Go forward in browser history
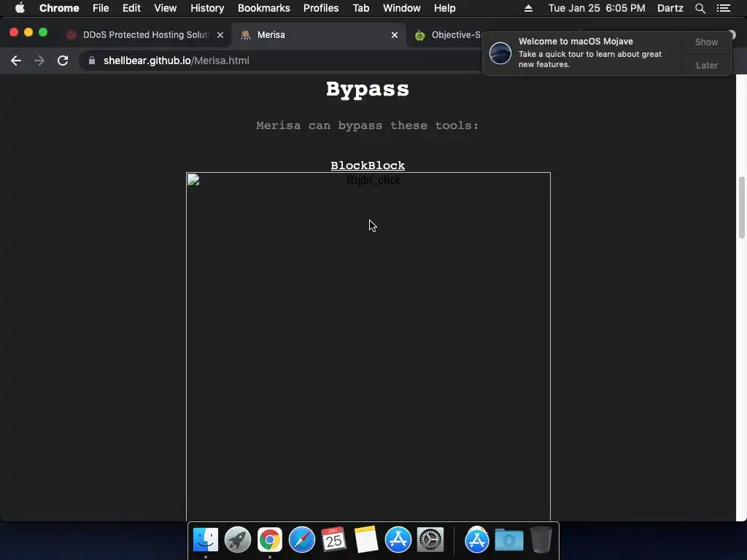This screenshot has height=560, width=747. 39,61
